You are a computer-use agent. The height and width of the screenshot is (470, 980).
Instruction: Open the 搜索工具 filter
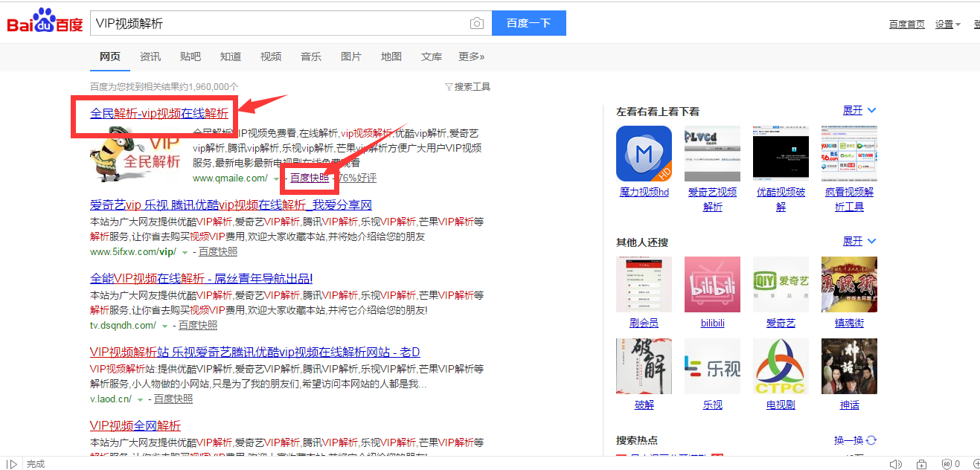coord(467,87)
